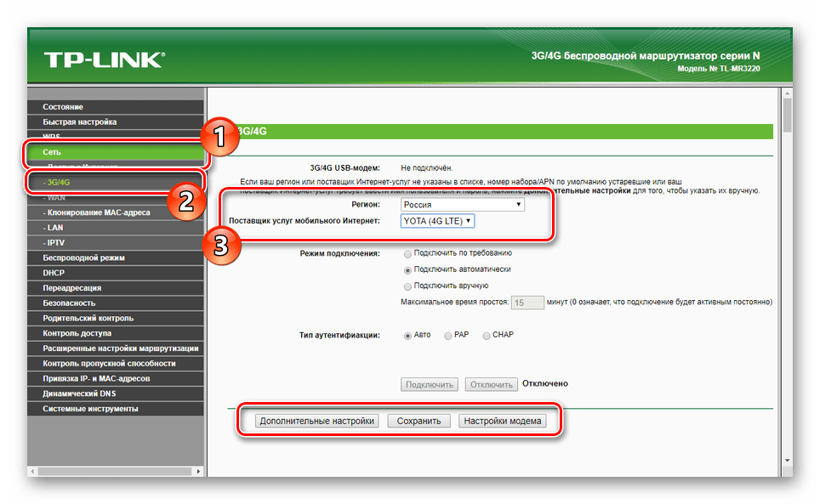Open the DHCP menu section
Viewport: 820px width, 504px height.
115,273
